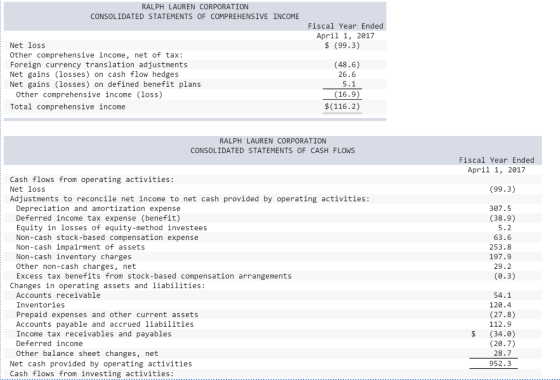The width and height of the screenshot is (560, 380).
Task: Select the Comprehensive Income statement title text
Action: (195, 16)
